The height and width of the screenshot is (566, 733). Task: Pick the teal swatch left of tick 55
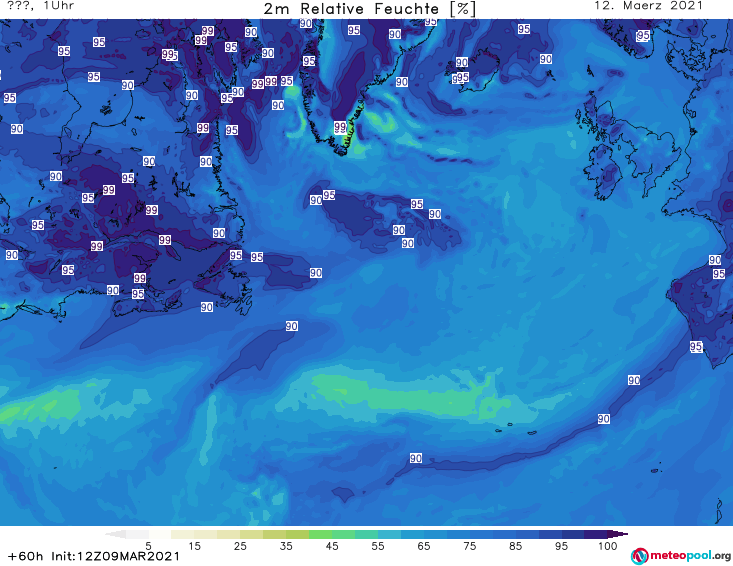(366, 534)
